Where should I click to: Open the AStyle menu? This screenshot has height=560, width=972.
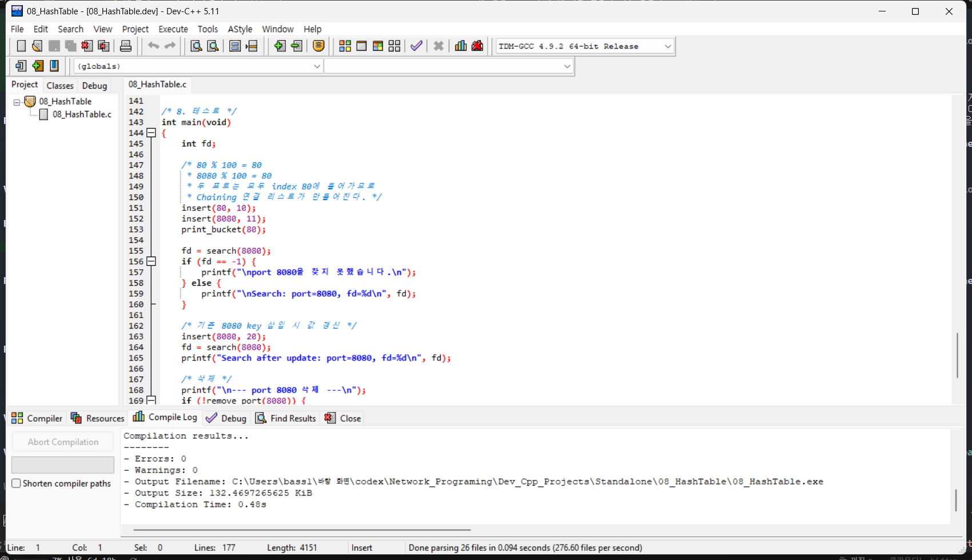click(x=240, y=29)
